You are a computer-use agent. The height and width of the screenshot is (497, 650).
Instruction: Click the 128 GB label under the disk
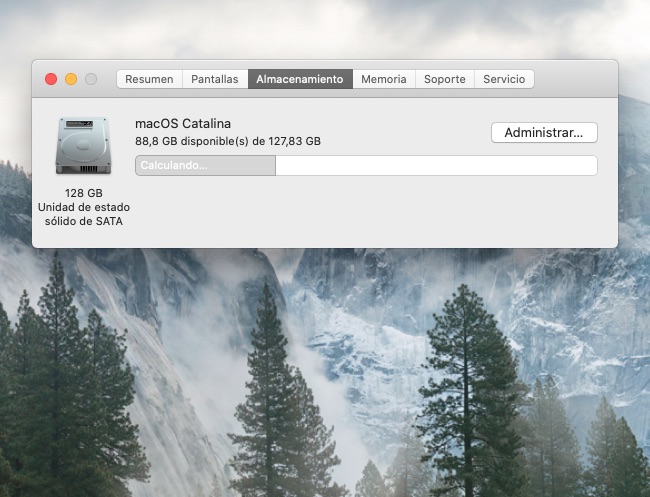point(84,193)
